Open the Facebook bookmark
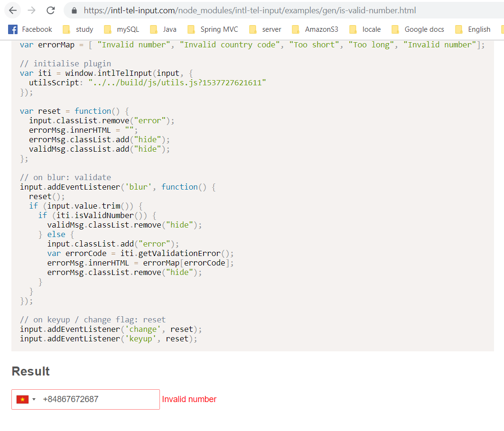Image resolution: width=504 pixels, height=431 pixels. coord(30,29)
